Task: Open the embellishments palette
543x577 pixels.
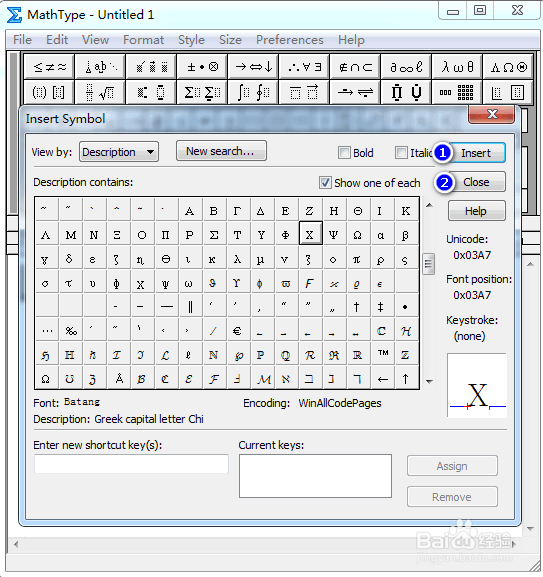Action: 151,67
